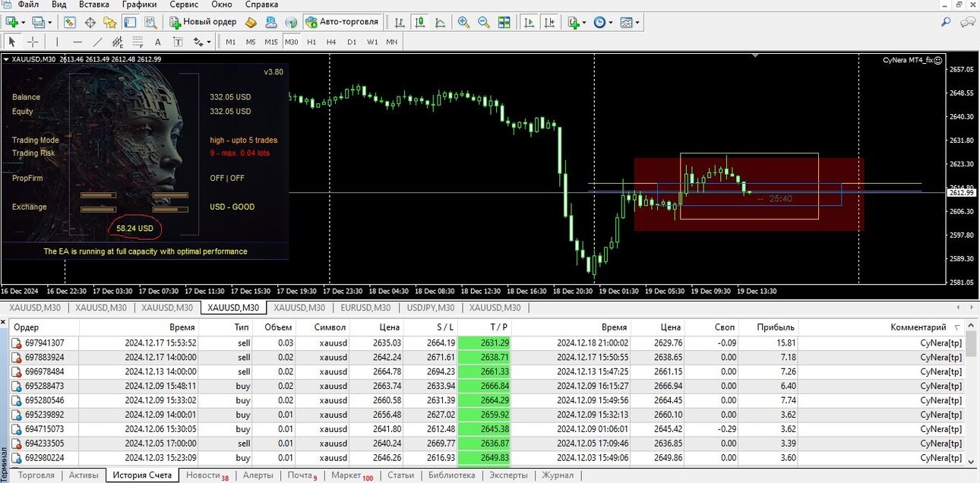980x483 pixels.
Task: Click the chart shift marker triangle
Action: tap(755, 55)
